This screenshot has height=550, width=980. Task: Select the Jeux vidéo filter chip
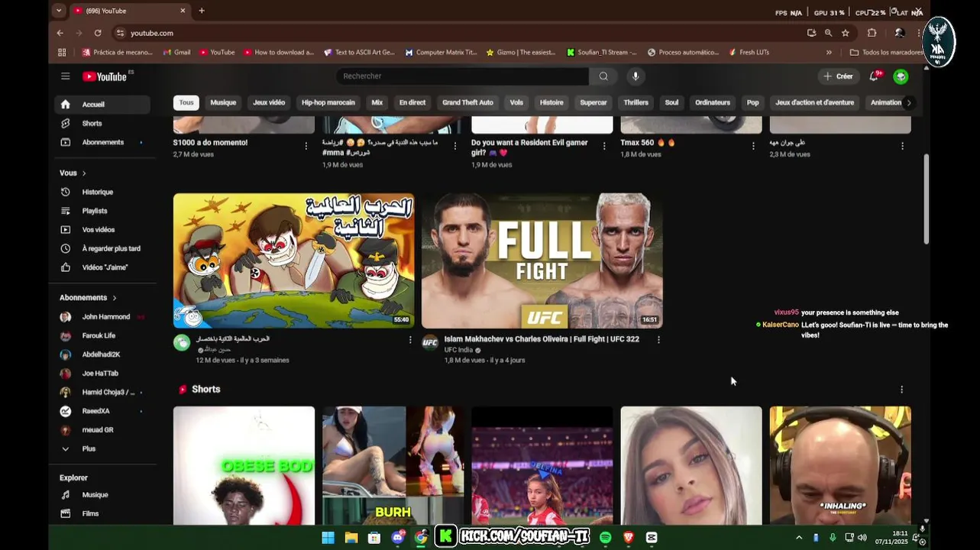tap(269, 102)
